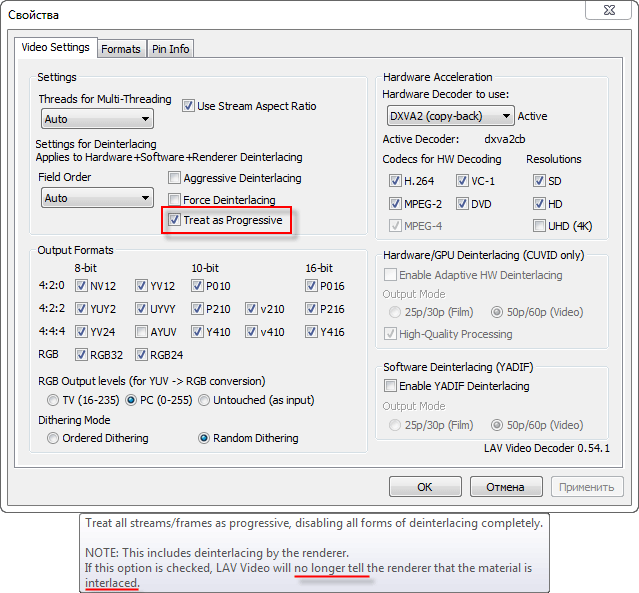Toggle Use Stream Aspect Ratio checkbox
The width and height of the screenshot is (639, 593).
coord(188,106)
